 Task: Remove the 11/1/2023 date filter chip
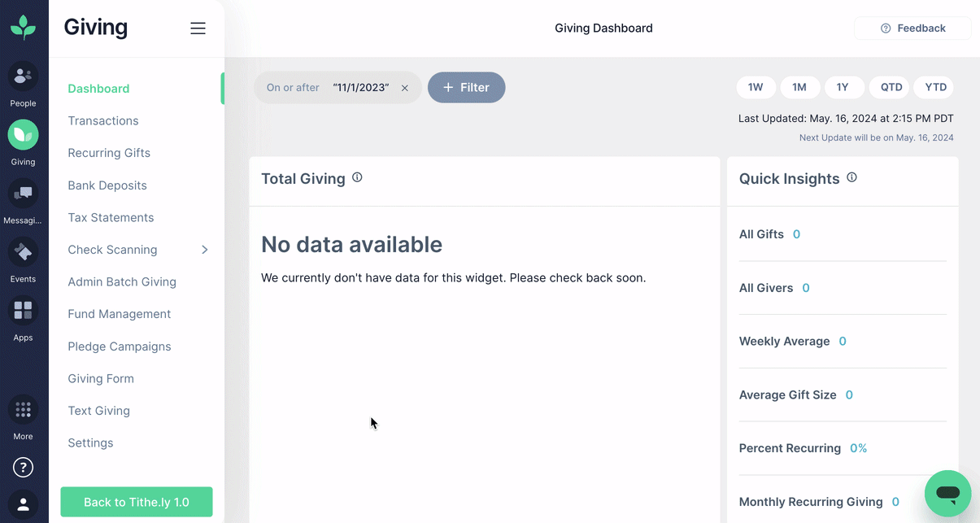[405, 87]
